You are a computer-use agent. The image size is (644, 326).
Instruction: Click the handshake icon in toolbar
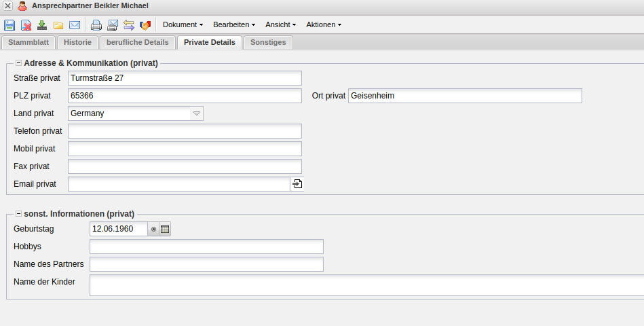(x=145, y=25)
